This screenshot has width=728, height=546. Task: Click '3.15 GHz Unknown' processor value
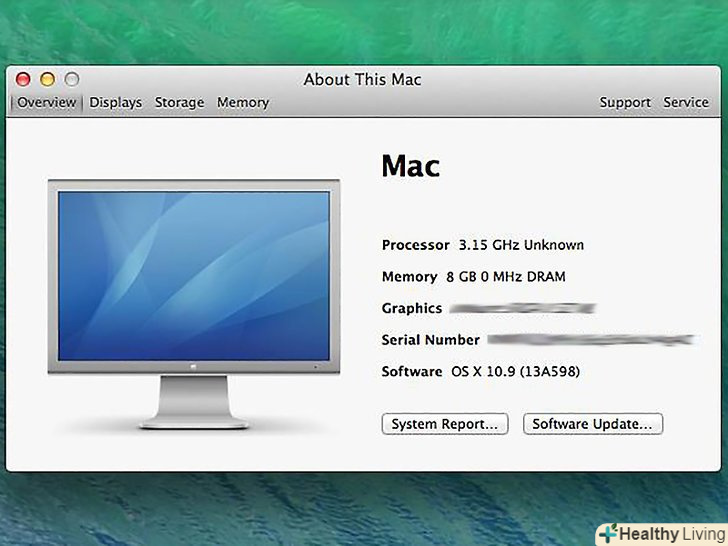521,245
